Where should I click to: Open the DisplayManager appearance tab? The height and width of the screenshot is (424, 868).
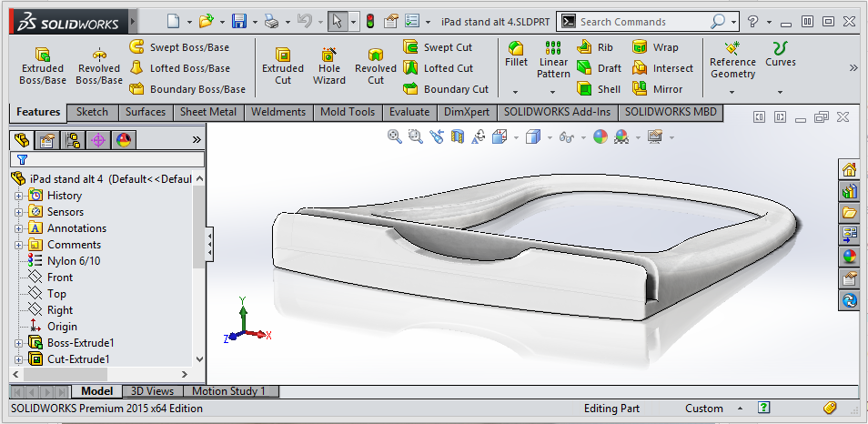tap(124, 139)
